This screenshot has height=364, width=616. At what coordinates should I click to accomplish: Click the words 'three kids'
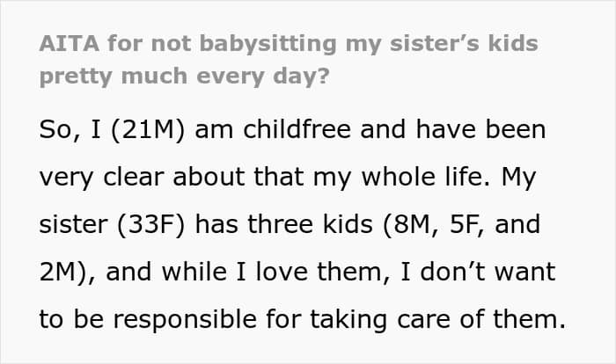(x=310, y=224)
